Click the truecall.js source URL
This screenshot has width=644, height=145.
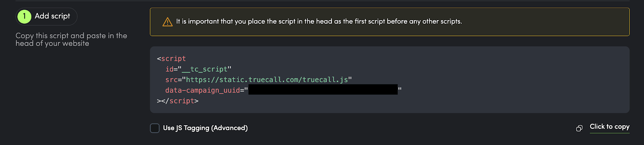(267, 80)
